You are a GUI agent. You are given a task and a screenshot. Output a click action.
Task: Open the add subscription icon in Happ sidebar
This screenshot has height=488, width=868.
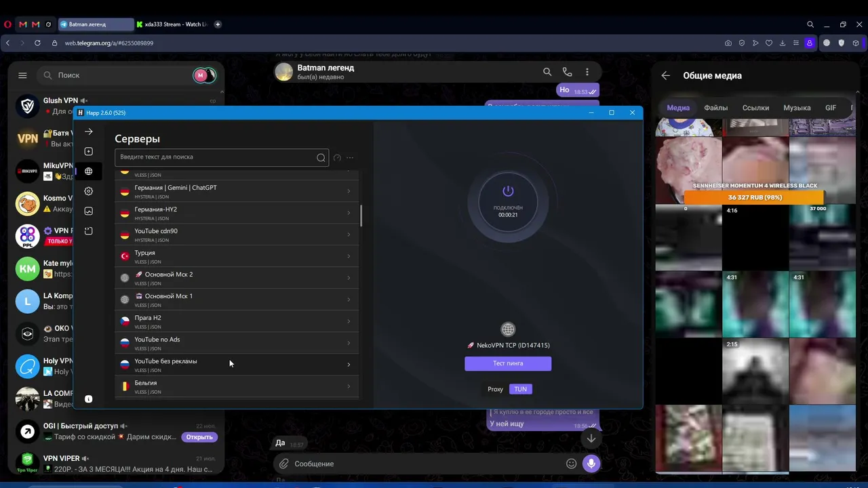click(88, 151)
